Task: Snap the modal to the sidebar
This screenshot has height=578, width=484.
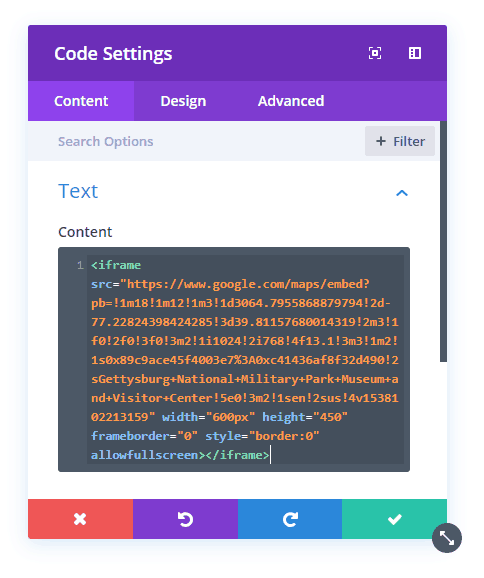Action: (x=415, y=53)
